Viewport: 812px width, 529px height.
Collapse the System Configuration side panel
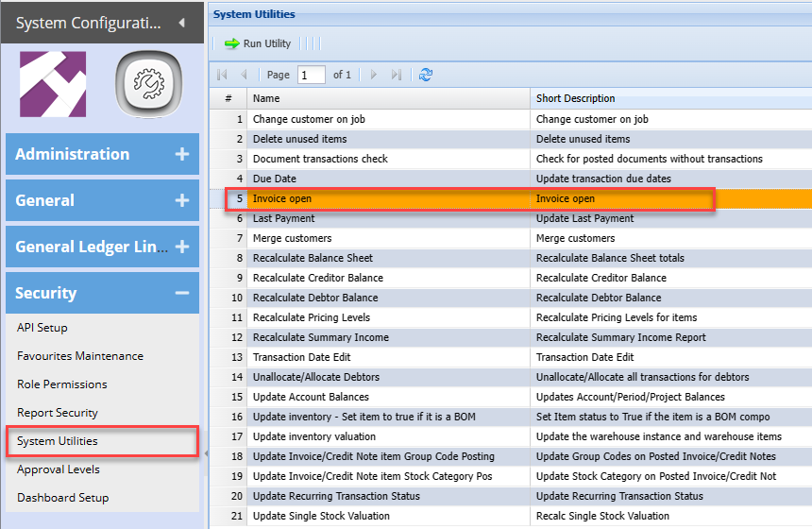click(x=181, y=23)
